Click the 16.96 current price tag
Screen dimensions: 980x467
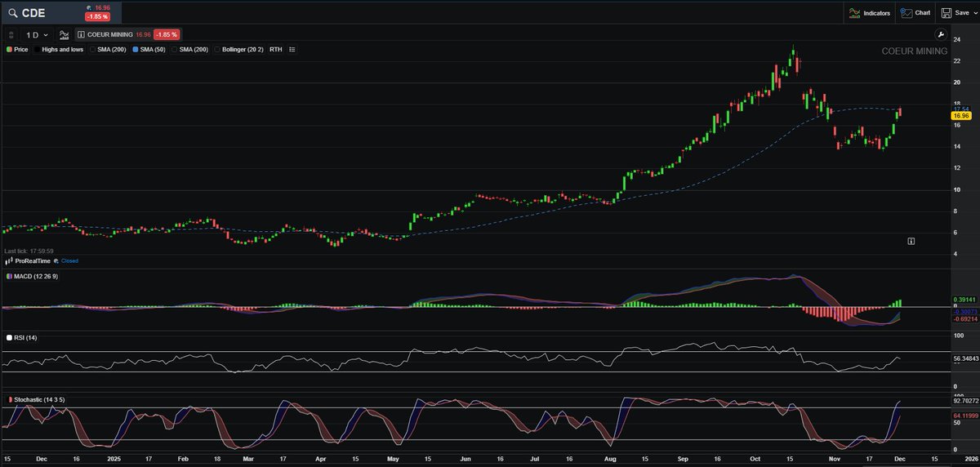pos(960,117)
